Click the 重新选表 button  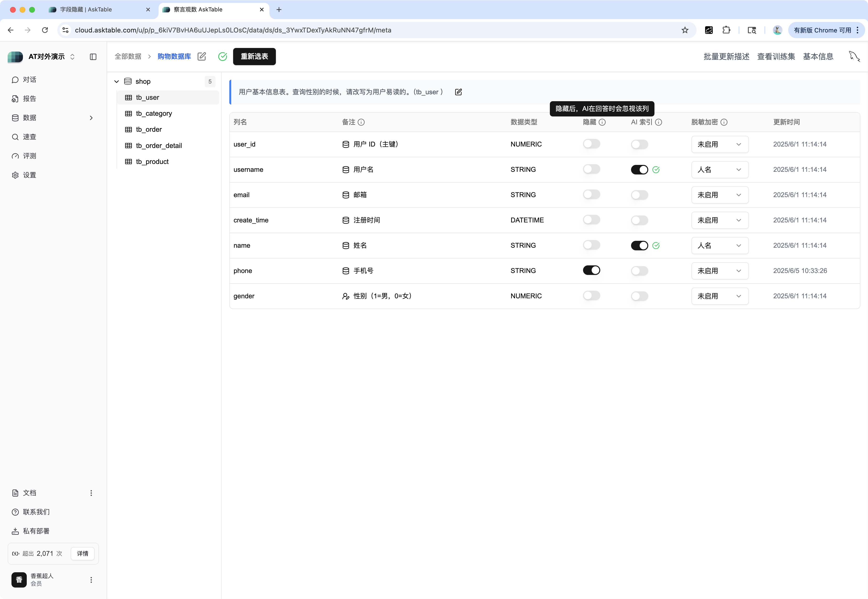click(254, 56)
